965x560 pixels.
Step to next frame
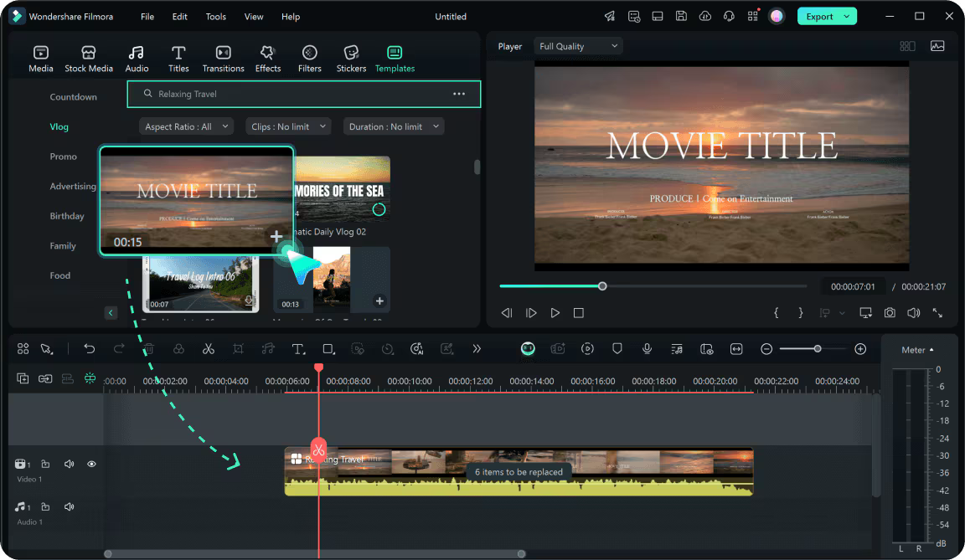pyautogui.click(x=531, y=313)
